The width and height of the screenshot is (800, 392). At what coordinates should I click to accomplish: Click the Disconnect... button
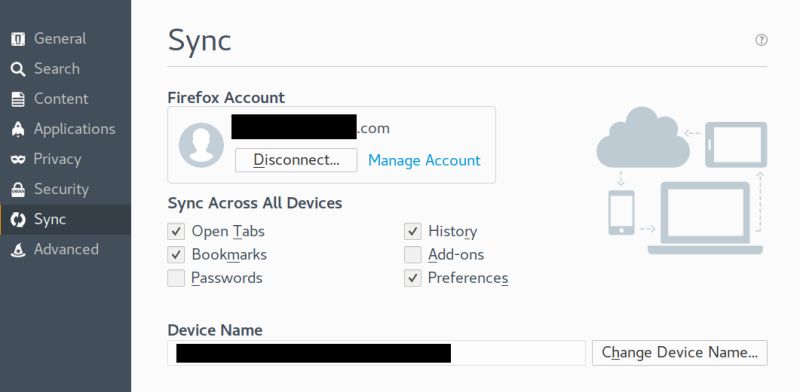[296, 160]
